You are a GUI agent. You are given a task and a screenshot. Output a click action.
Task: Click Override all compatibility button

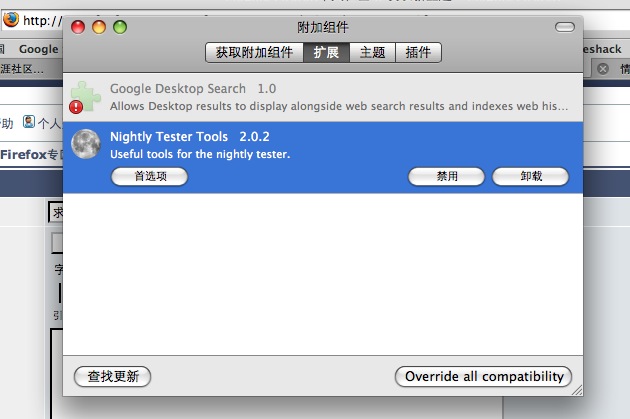point(483,376)
